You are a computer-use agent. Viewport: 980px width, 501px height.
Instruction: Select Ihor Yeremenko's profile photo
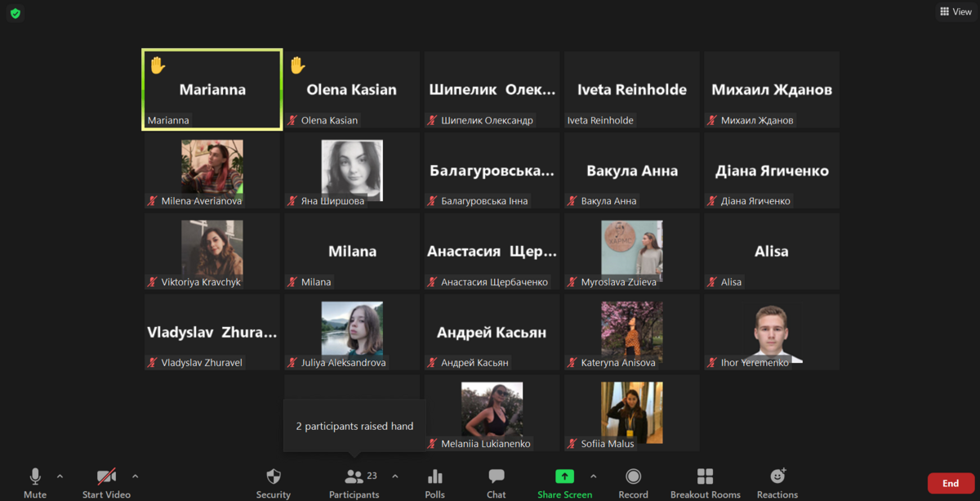[x=772, y=331]
